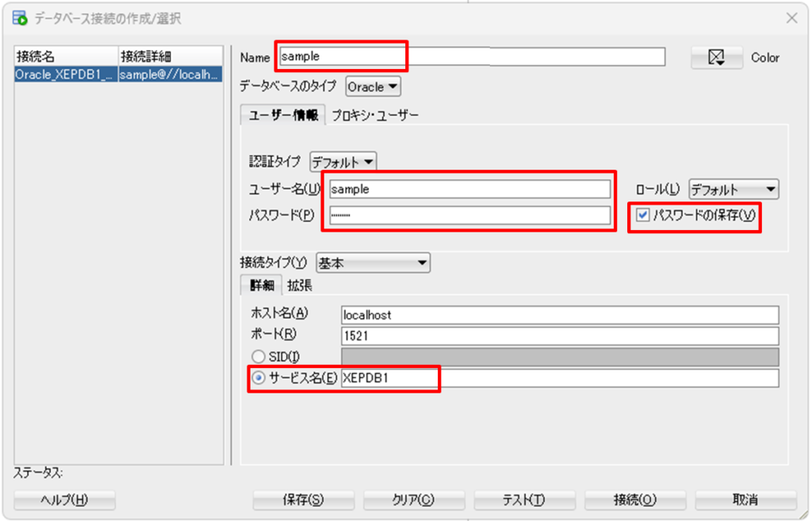Viewport: 812px width, 521px height.
Task: Switch to the proxy user tab
Action: point(374,115)
